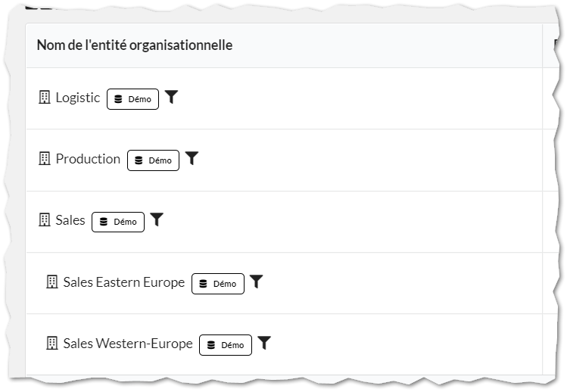The height and width of the screenshot is (392, 567).
Task: Click the building icon next to Sales
Action: coord(45,220)
